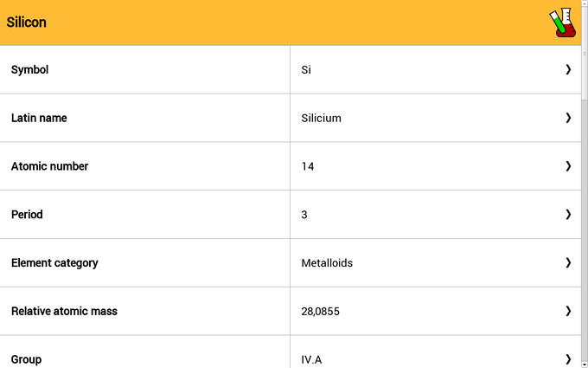Click the Relative atomic mass label
Screen dimensions: 588x368
(64, 311)
